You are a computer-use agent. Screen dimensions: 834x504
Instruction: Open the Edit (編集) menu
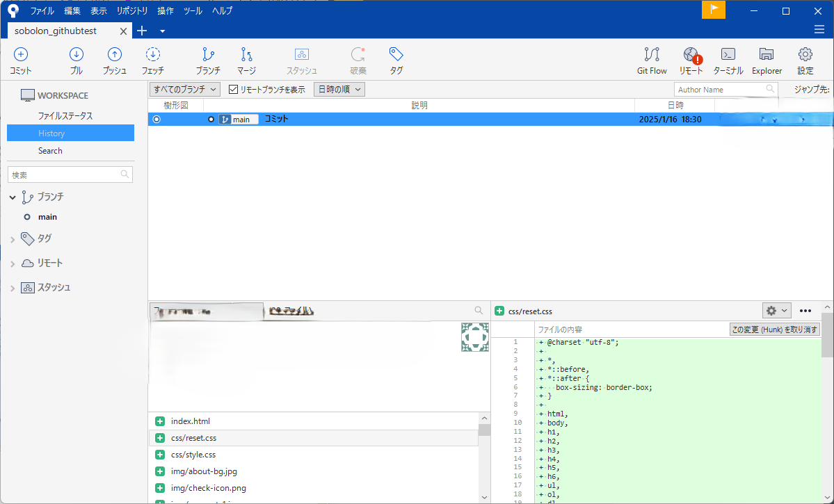[x=72, y=10]
